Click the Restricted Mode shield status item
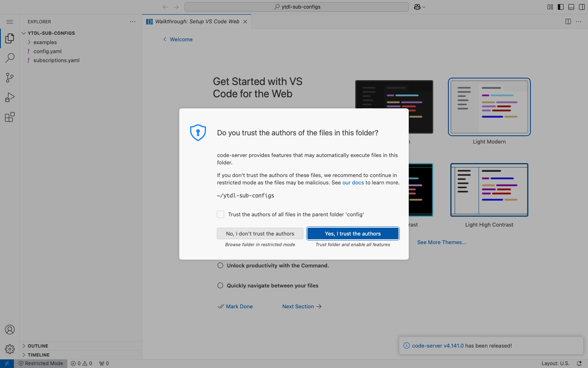588x368 pixels. (41, 364)
